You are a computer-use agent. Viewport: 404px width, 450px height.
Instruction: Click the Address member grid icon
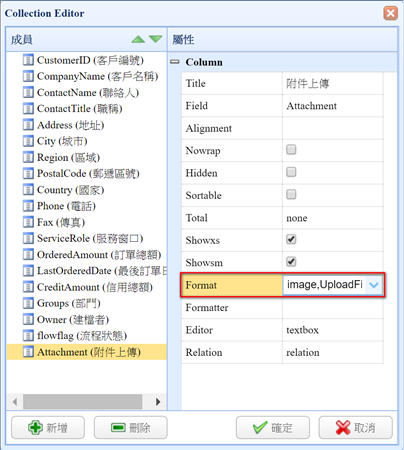click(28, 125)
